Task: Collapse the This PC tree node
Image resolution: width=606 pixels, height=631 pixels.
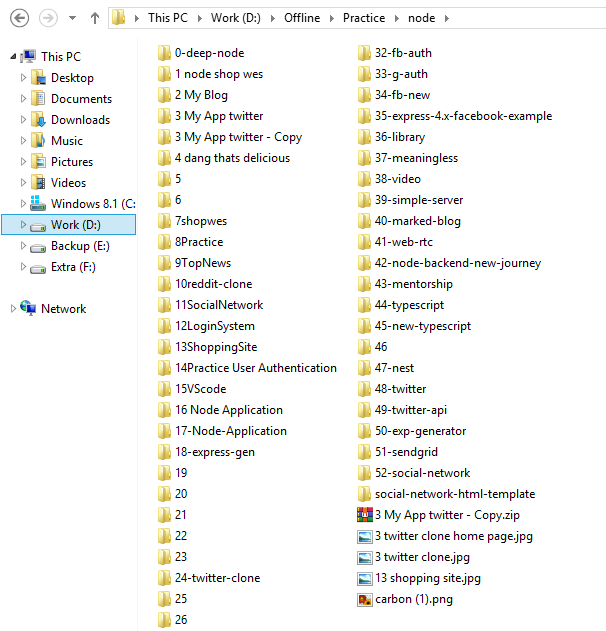Action: pos(13,57)
